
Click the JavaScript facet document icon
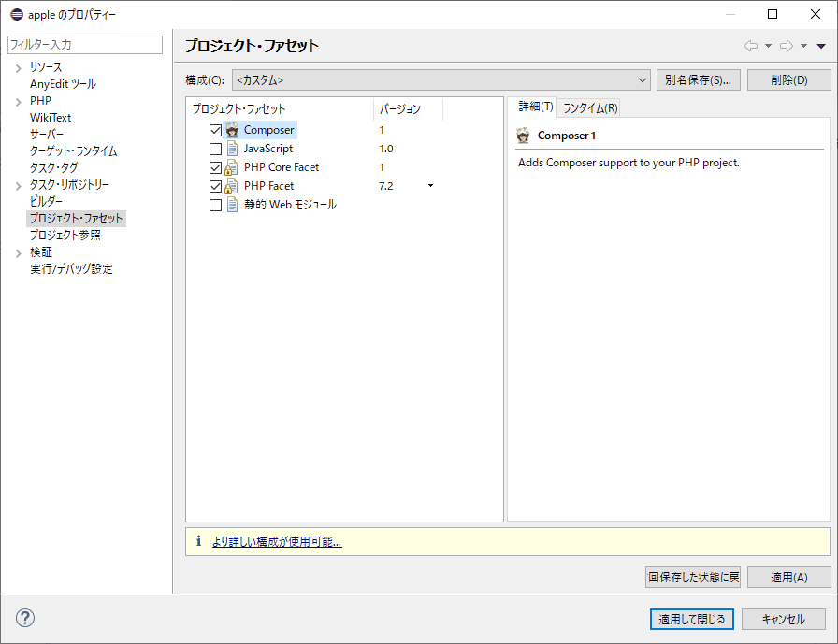[x=232, y=149]
